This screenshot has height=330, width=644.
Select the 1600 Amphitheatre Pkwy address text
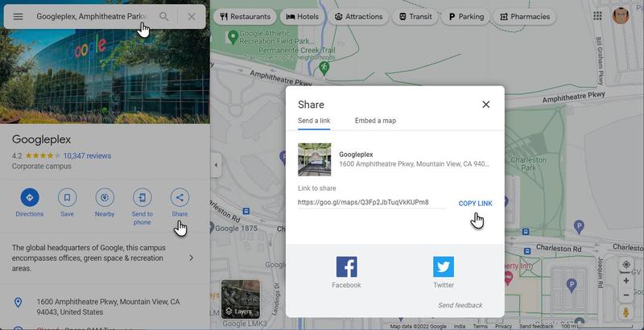108,307
